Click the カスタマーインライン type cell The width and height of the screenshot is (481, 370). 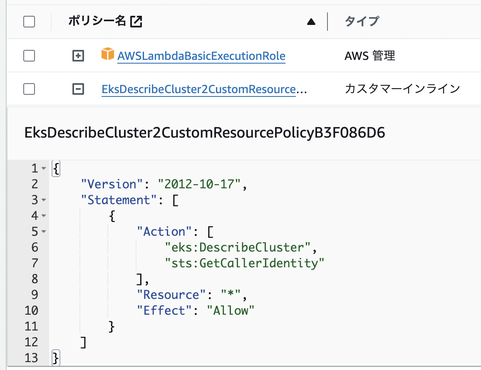pos(402,89)
